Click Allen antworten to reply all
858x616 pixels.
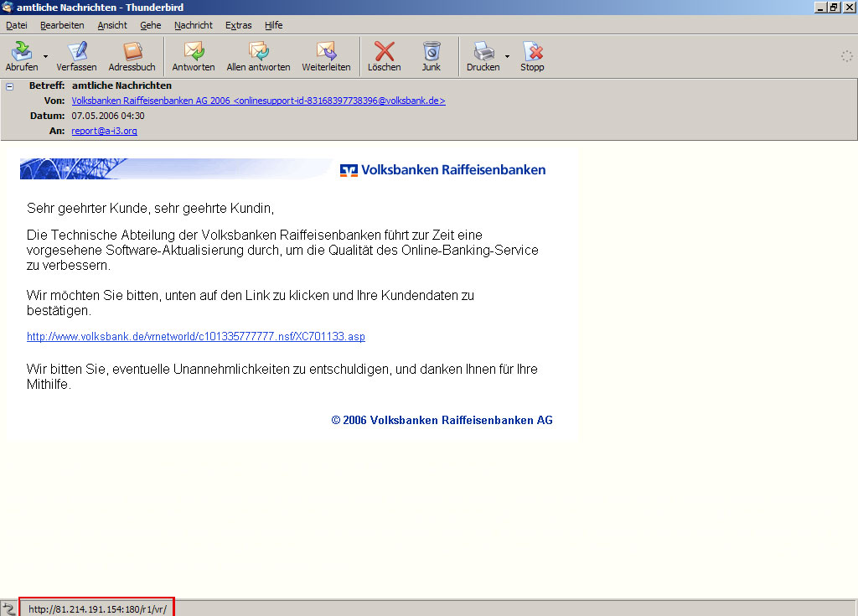(258, 56)
